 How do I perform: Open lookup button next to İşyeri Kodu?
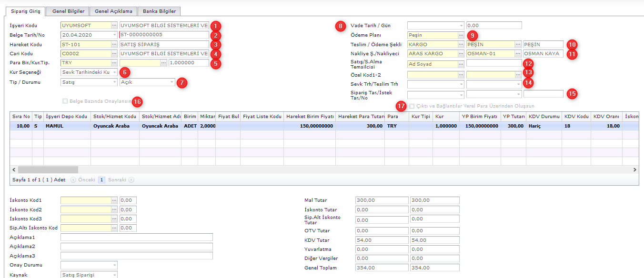114,26
